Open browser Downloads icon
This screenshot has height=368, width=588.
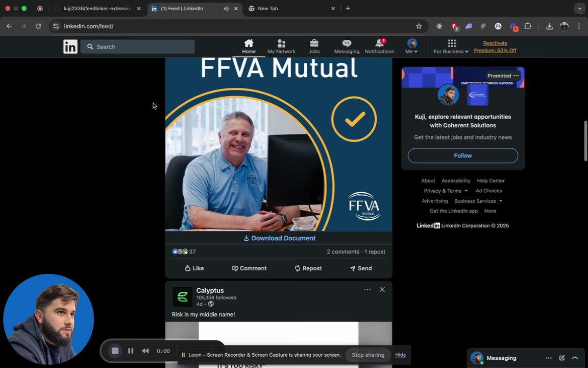[549, 26]
